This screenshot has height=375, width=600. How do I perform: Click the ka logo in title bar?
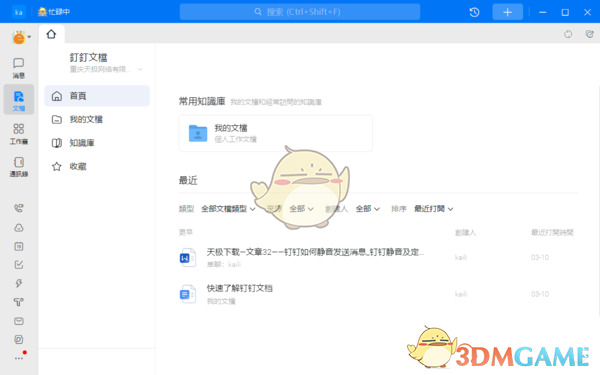coord(19,12)
